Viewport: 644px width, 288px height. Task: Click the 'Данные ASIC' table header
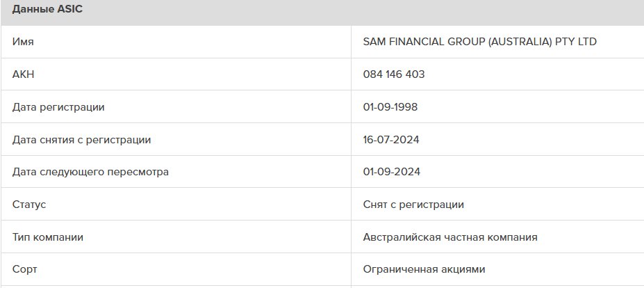[48, 10]
